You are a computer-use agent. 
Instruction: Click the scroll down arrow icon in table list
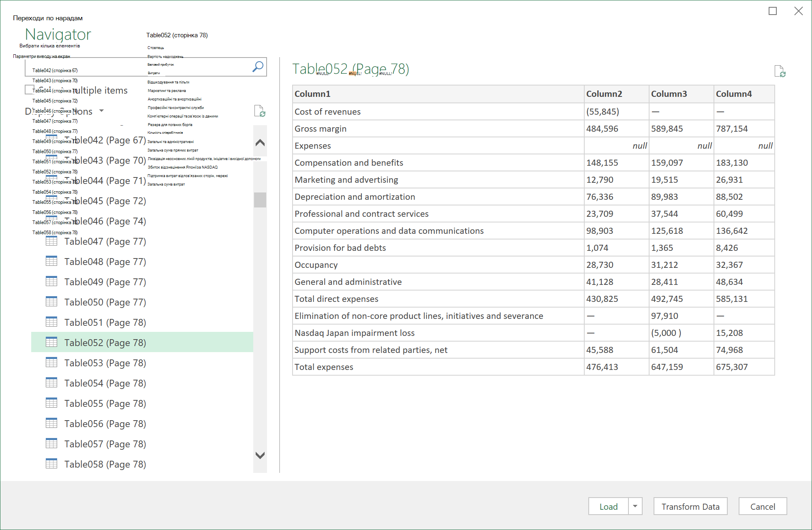coord(259,455)
